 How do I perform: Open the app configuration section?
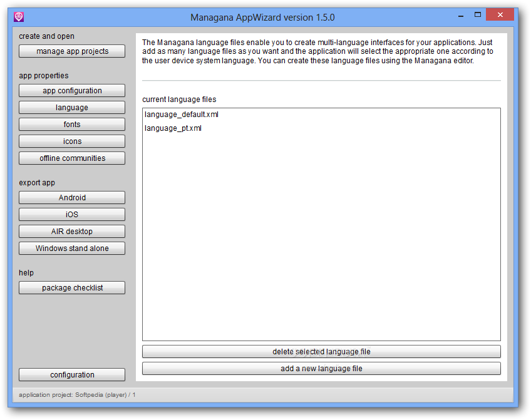pyautogui.click(x=72, y=91)
